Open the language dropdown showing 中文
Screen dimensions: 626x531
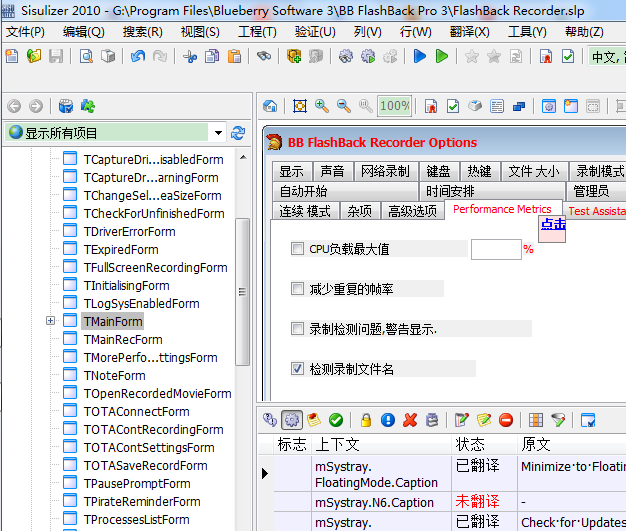[x=605, y=56]
